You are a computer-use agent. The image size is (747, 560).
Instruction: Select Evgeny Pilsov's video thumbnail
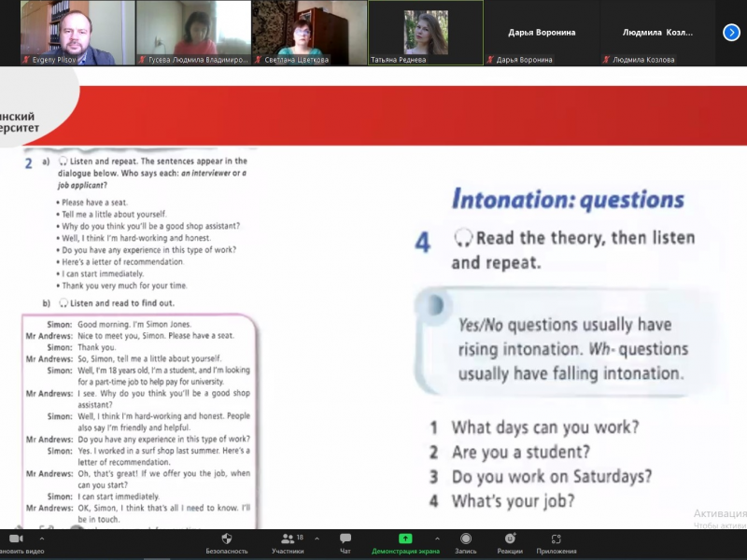coord(78,33)
